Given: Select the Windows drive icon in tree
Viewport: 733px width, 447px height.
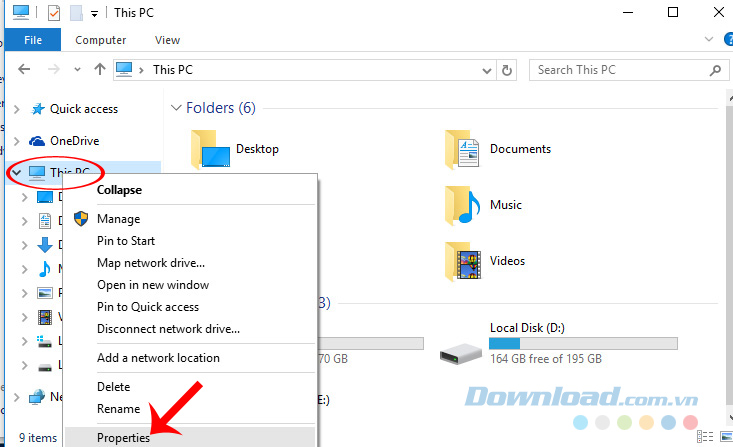Looking at the screenshot, I should 44,341.
